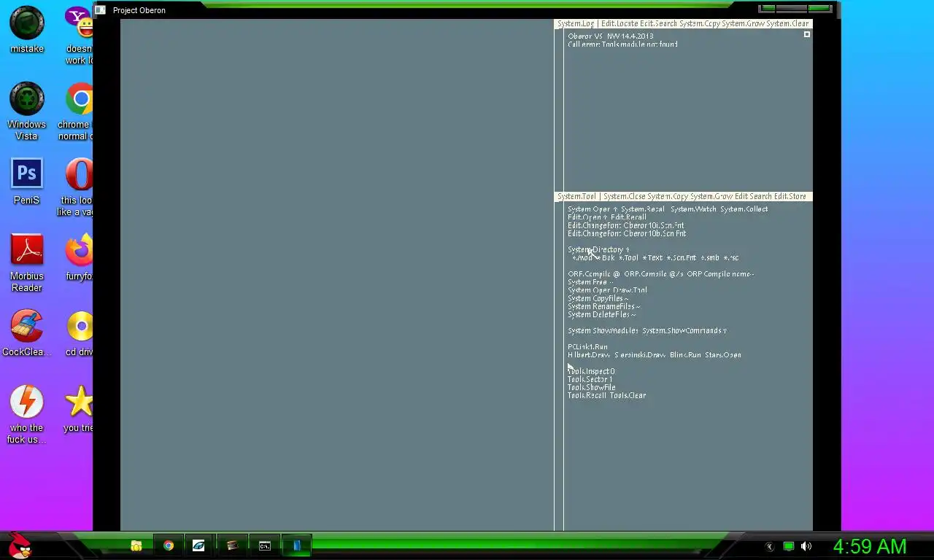This screenshot has width=934, height=560.
Task: Click Edit.ChangeFont Oberon10i.Scn.Fnt line
Action: pos(626,225)
